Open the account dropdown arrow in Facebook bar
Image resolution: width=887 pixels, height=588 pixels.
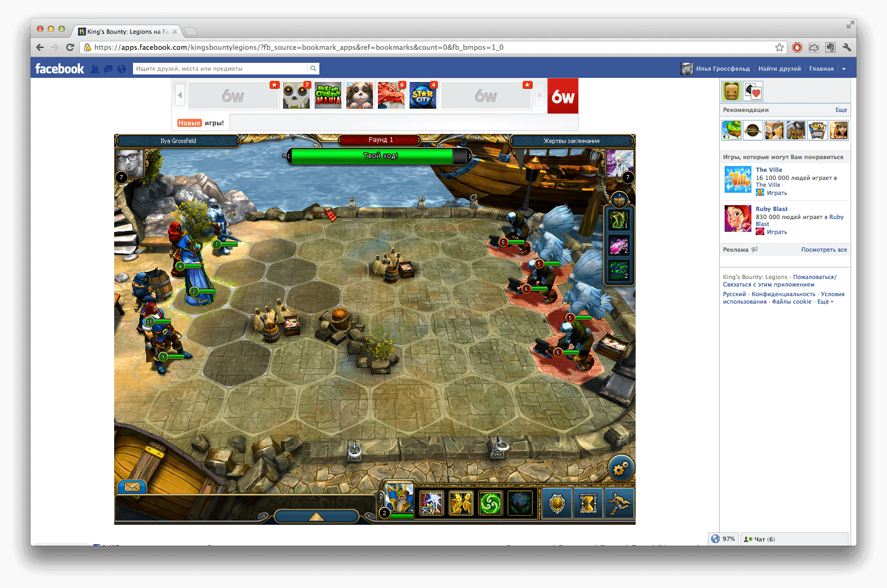coord(844,69)
